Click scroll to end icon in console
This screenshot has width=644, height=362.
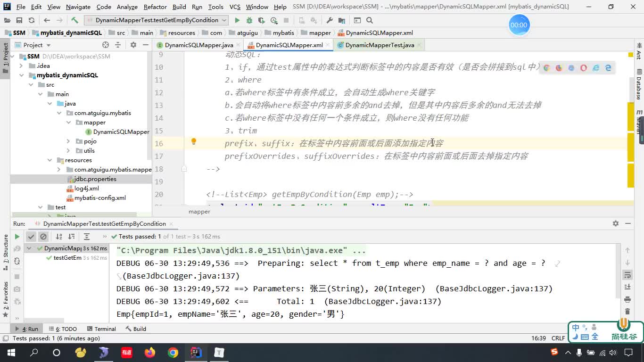point(627,287)
